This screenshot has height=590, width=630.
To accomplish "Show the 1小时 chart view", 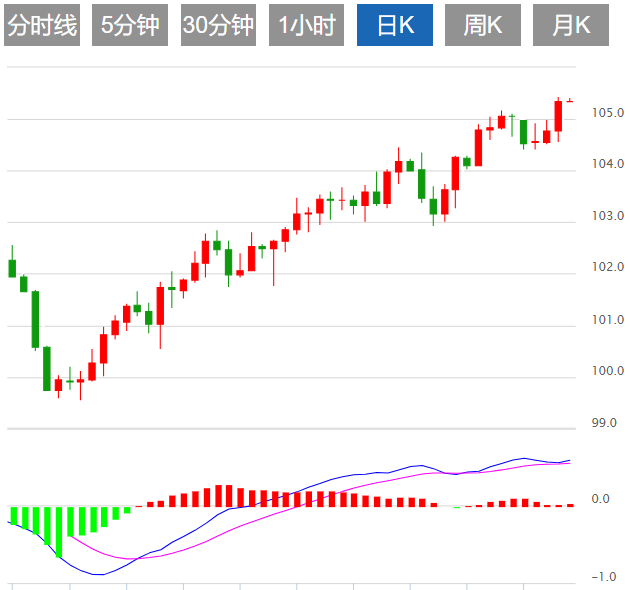I will pos(306,25).
